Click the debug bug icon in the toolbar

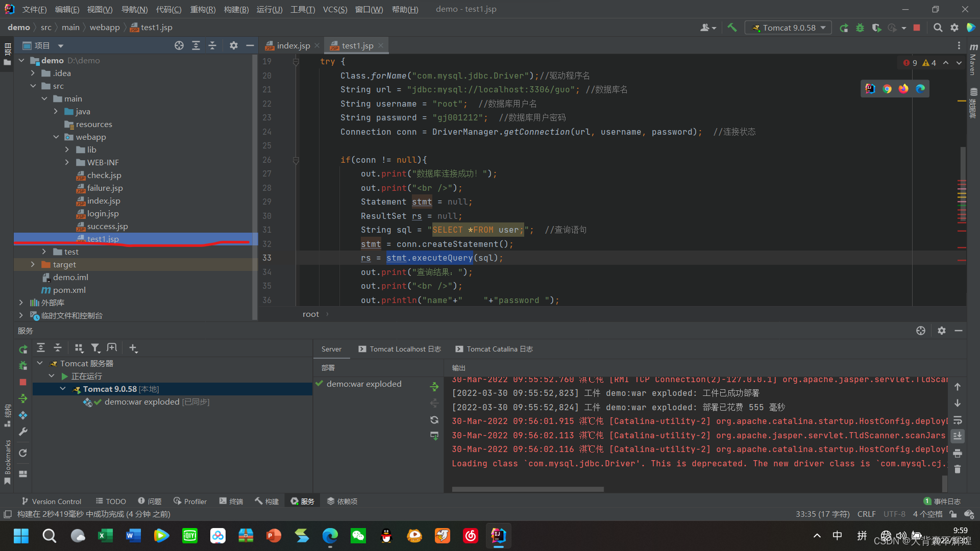click(860, 28)
